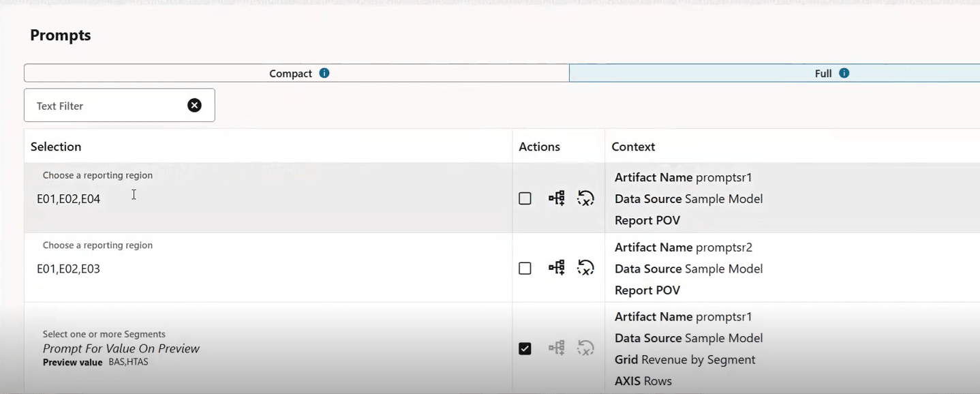Check the promptsr2 reporting region checkbox

point(525,269)
